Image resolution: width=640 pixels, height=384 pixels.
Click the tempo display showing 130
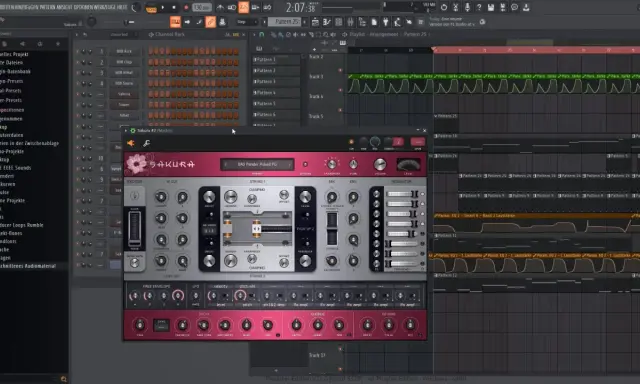[202, 7]
